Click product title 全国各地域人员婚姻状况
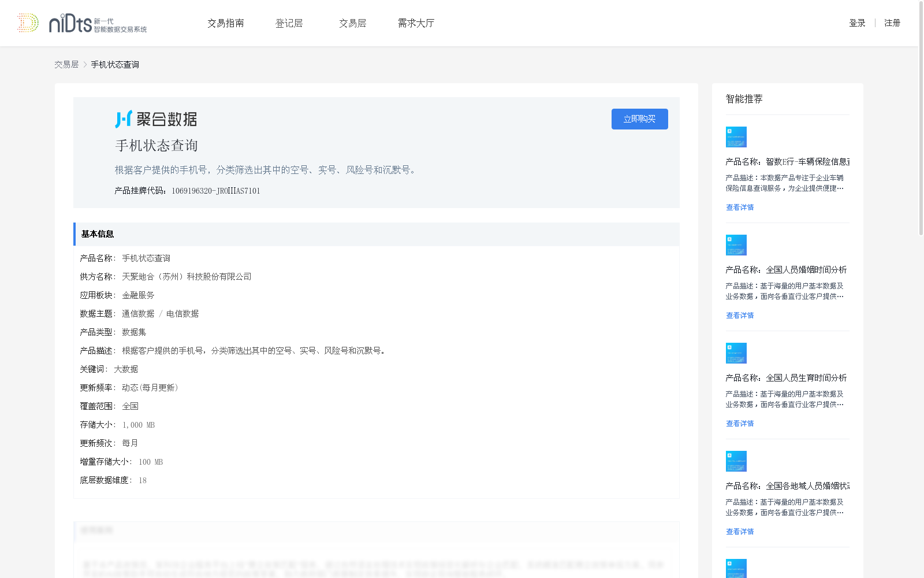Image resolution: width=924 pixels, height=578 pixels. click(788, 486)
